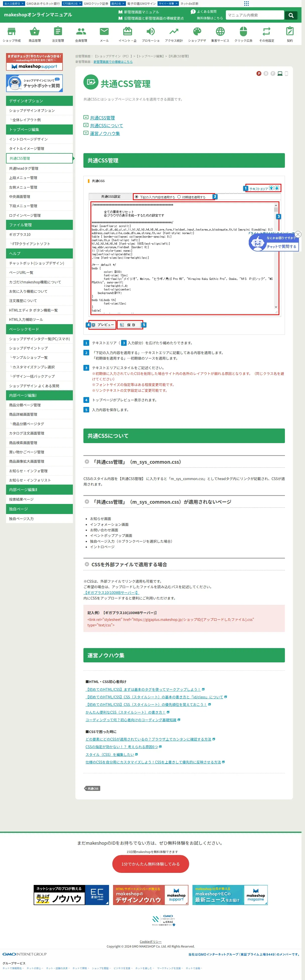Click the grey F plan icon
Viewport: 305px width, 980px height.
(273, 73)
